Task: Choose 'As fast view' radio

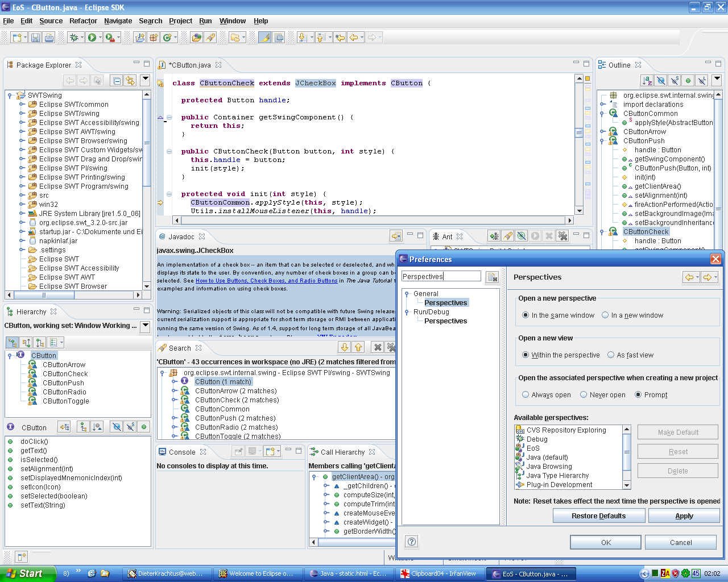Action: tap(630, 355)
